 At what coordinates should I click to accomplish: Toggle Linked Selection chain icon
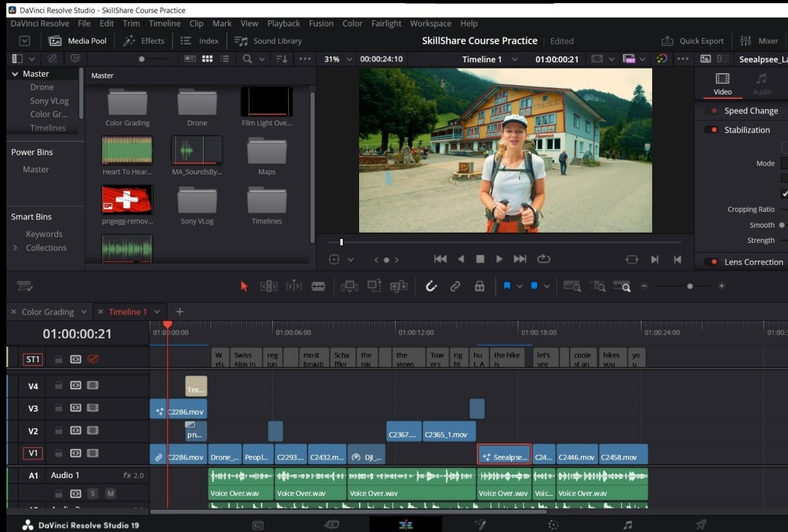pyautogui.click(x=455, y=287)
